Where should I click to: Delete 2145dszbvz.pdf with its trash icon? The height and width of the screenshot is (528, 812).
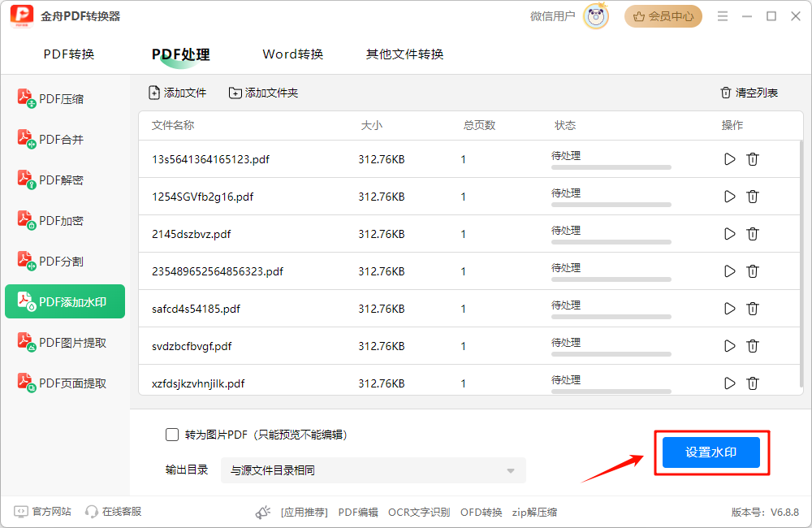coord(753,234)
